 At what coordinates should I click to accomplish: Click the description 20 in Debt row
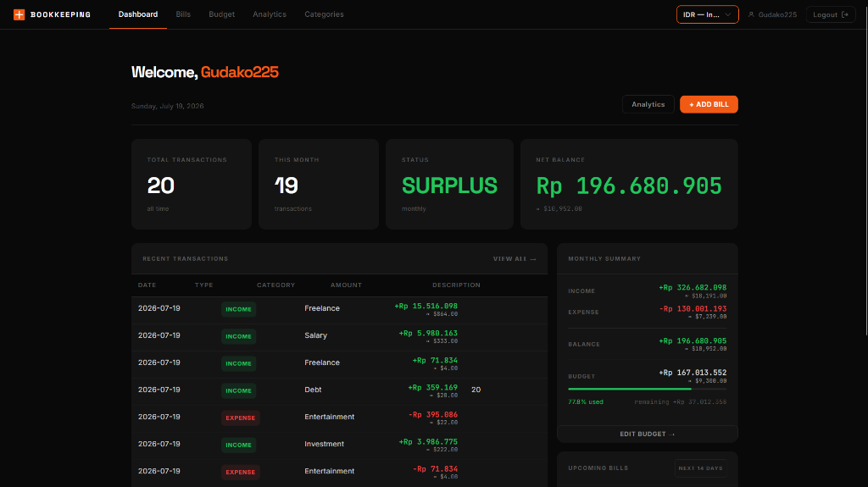click(476, 390)
